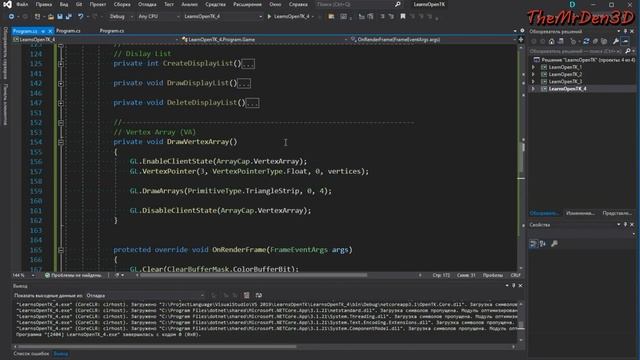Click the wrench Properties icon in Solution Explorer
This screenshot has width=640, height=360.
pos(616,41)
